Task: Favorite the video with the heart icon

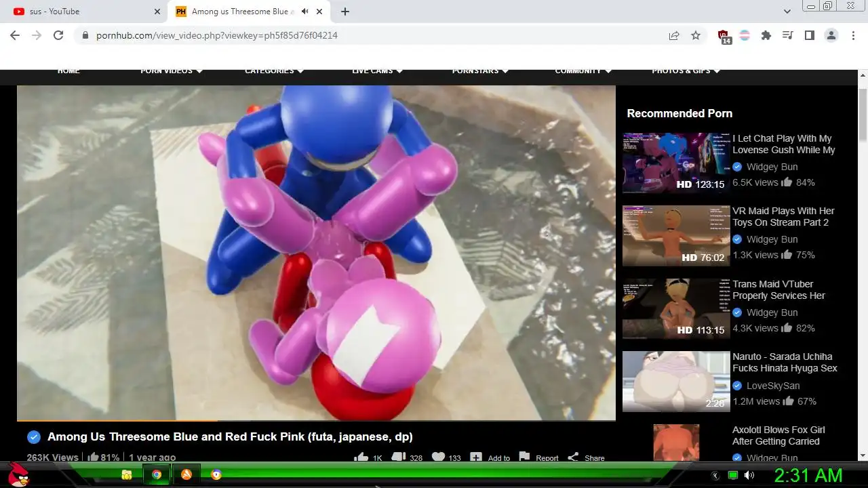Action: (x=438, y=457)
